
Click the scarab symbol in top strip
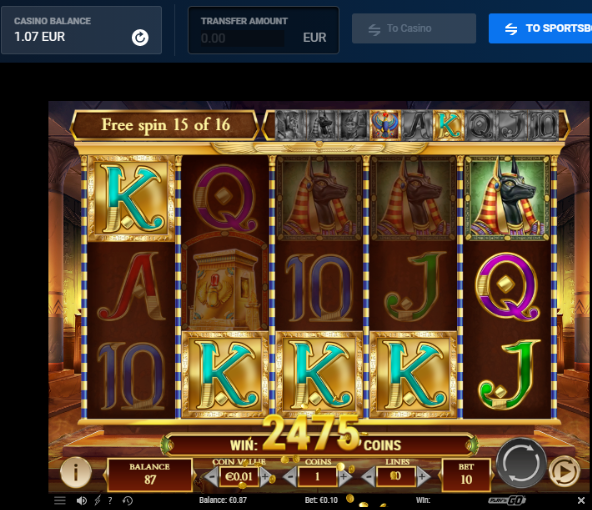pyautogui.click(x=385, y=125)
